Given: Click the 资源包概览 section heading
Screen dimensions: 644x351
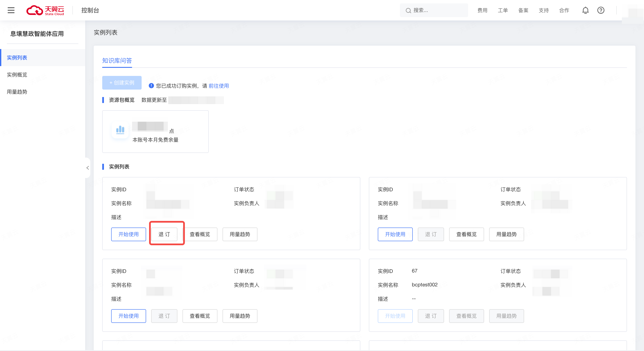Looking at the screenshot, I should coord(122,100).
